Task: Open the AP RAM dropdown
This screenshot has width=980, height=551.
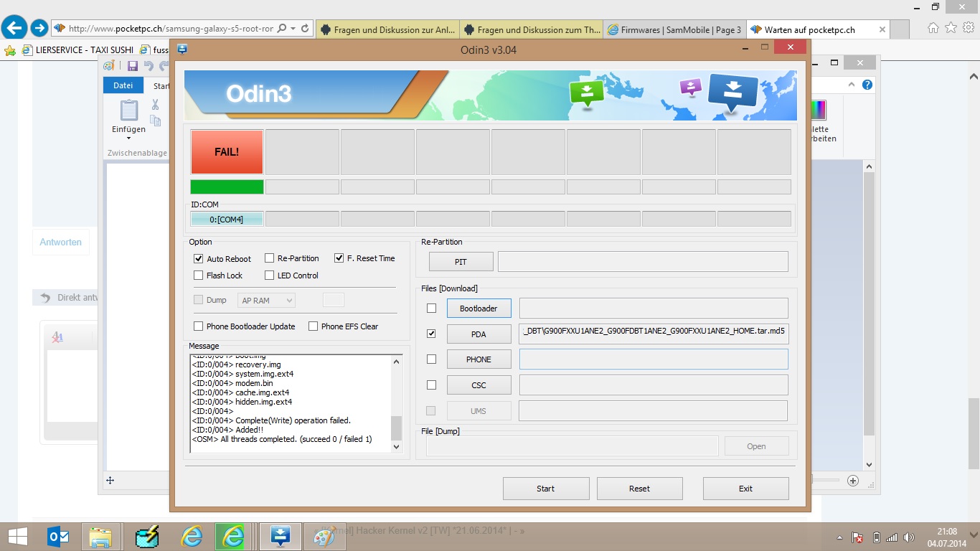Action: pos(266,301)
